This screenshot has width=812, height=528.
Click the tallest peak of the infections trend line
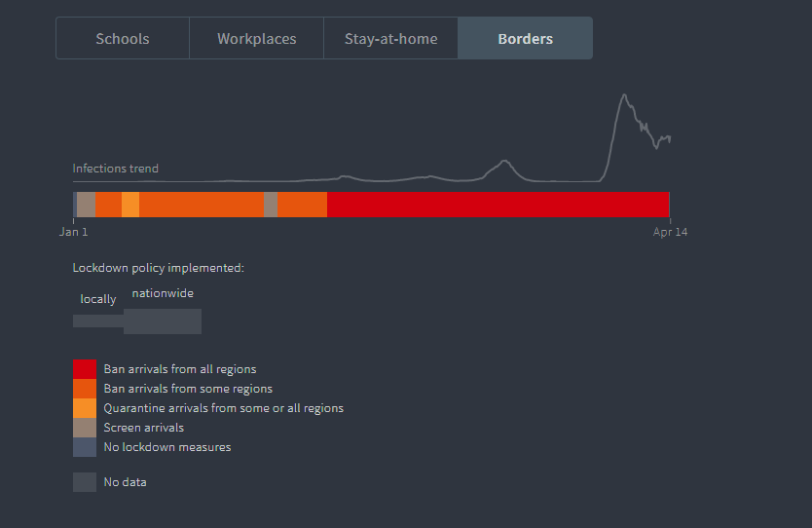point(624,95)
